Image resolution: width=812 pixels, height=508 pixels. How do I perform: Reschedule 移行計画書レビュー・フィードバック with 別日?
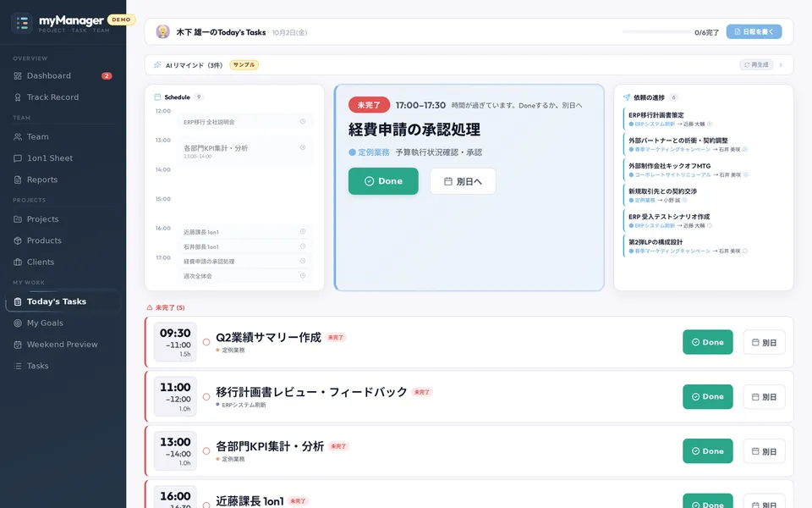764,396
